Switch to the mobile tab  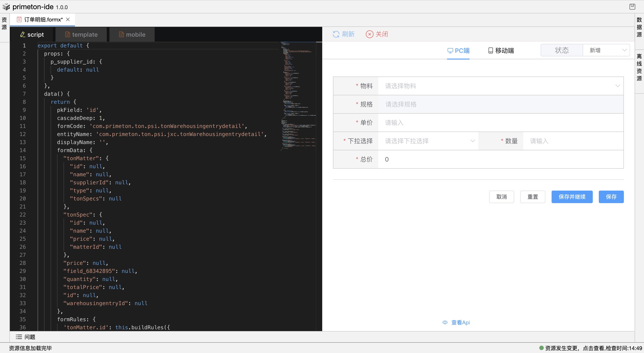(x=132, y=34)
